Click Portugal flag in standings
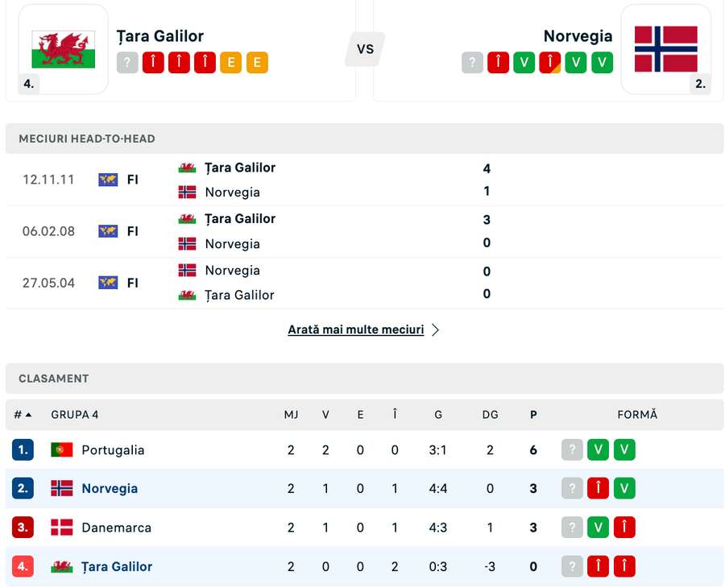Viewport: 725px width, 588px height. tap(62, 449)
